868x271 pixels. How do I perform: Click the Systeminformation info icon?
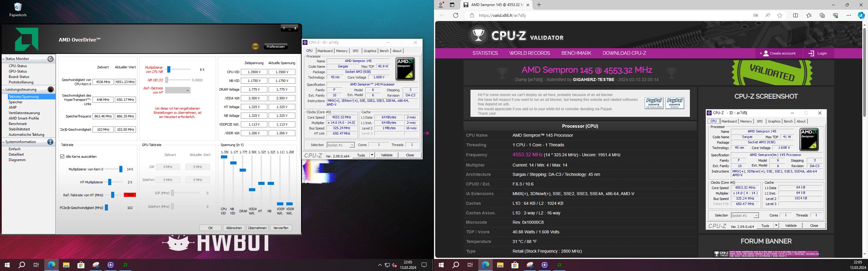(51, 142)
